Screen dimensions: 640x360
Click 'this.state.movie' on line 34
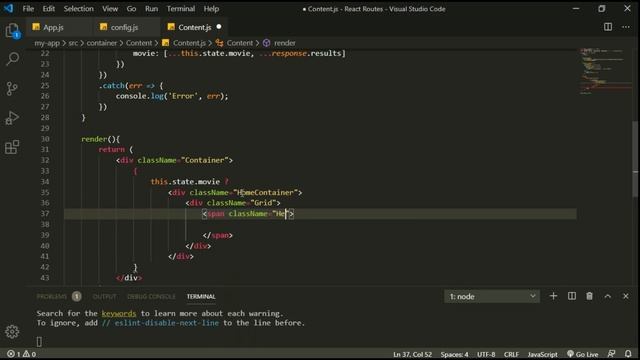[x=185, y=182]
